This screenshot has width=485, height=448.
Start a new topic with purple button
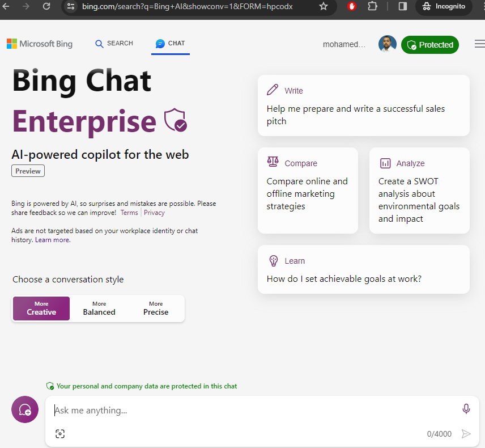tap(25, 409)
